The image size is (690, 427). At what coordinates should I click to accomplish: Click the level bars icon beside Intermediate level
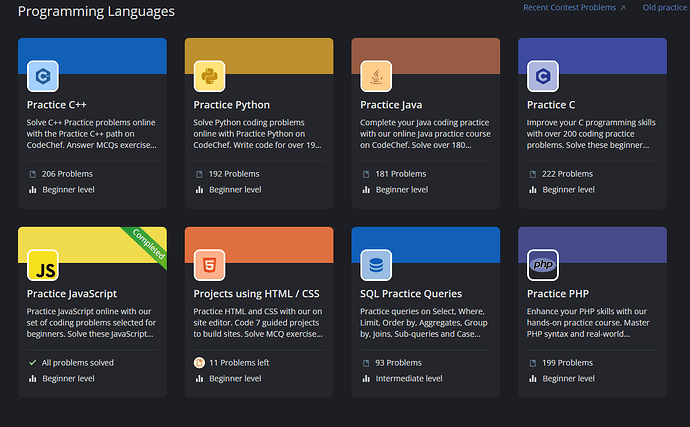tap(366, 379)
